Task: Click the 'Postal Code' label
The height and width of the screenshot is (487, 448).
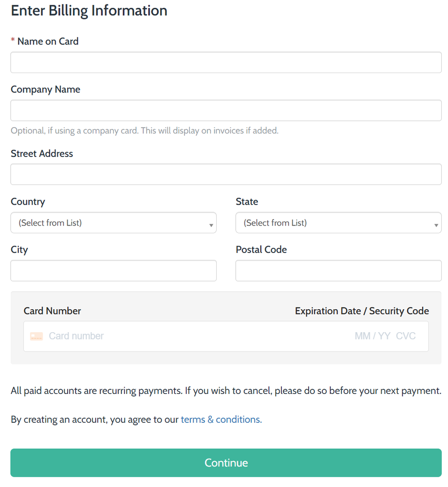Action: pyautogui.click(x=261, y=249)
